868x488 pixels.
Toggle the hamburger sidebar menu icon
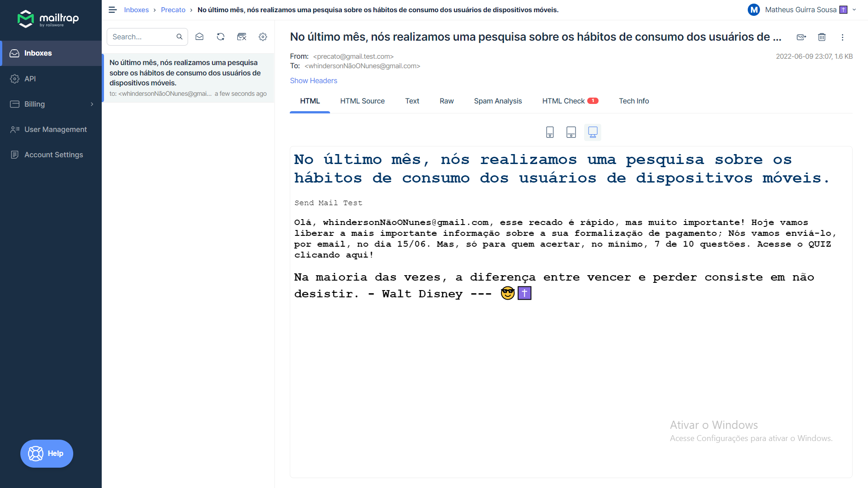point(113,9)
